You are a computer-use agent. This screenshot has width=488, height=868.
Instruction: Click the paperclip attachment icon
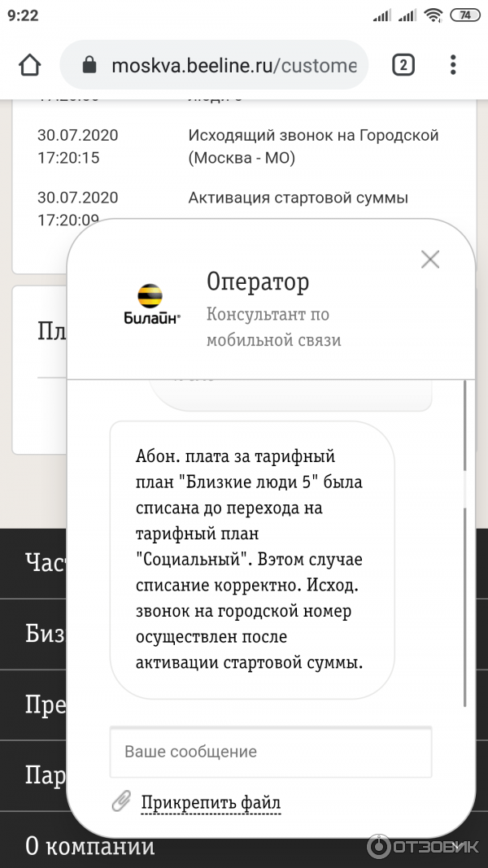click(121, 801)
